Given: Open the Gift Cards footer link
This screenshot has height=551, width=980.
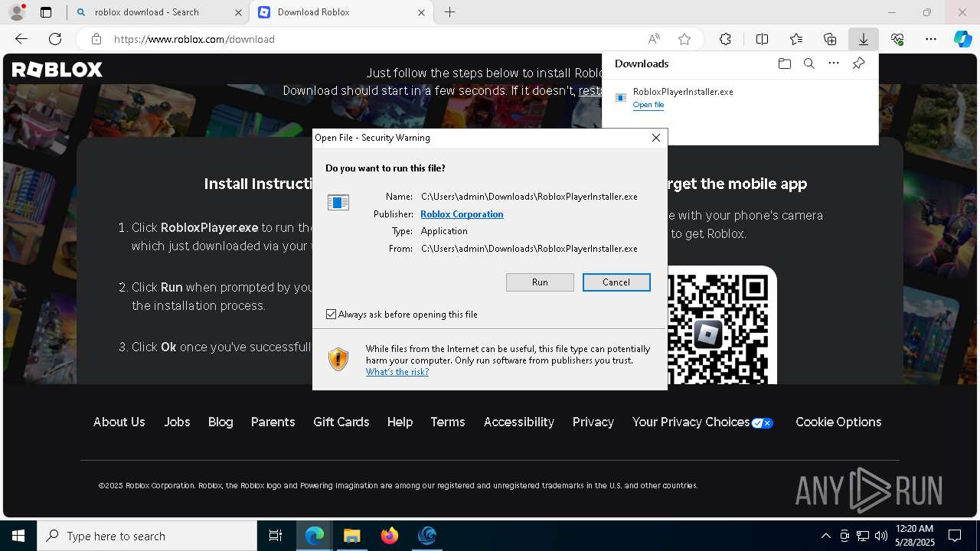Looking at the screenshot, I should click(341, 422).
